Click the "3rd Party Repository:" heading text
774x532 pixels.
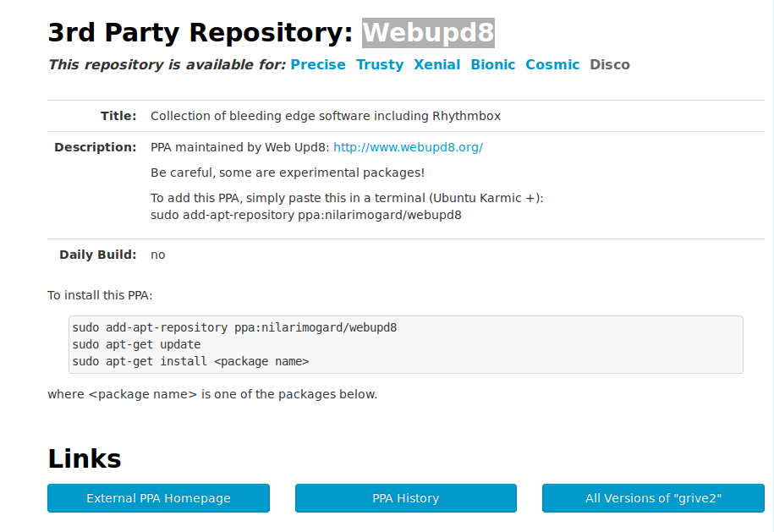coord(200,33)
